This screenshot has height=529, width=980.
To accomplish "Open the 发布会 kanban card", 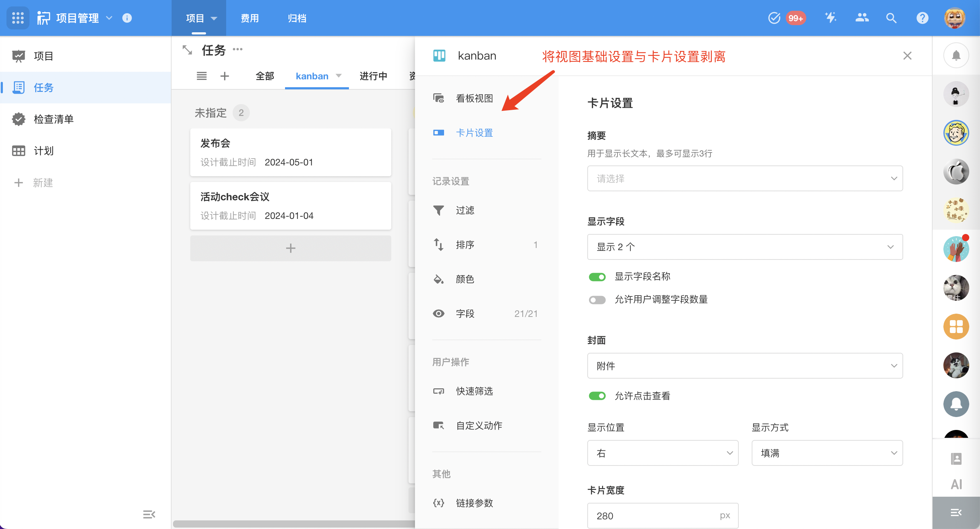I will click(x=291, y=153).
